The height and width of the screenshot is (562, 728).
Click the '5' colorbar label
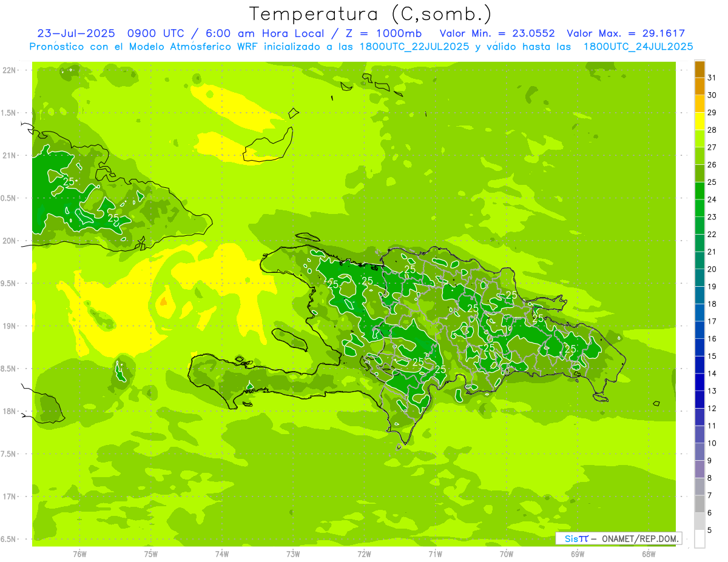click(710, 530)
